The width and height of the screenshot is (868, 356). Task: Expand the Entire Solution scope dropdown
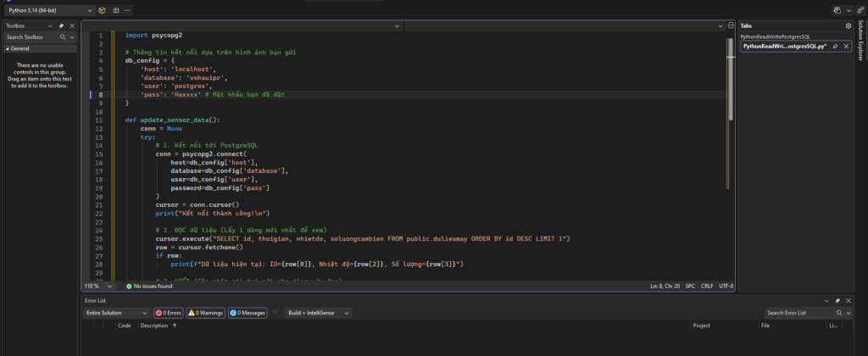(x=115, y=313)
